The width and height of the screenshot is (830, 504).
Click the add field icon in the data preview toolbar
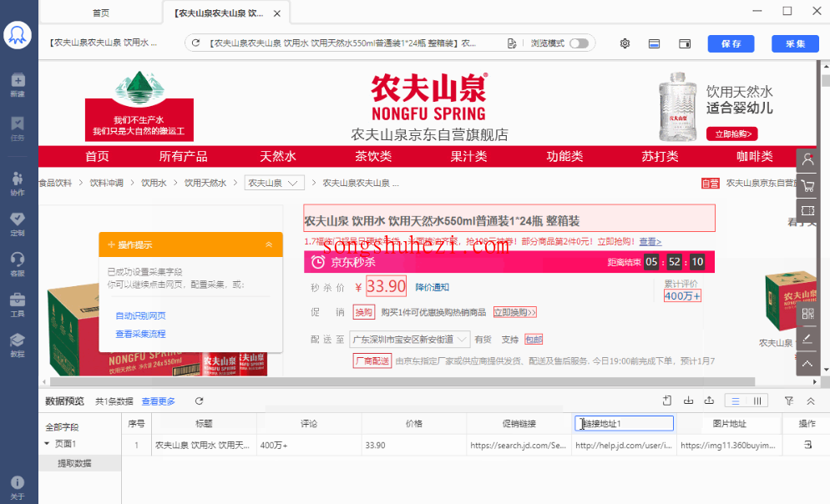[667, 401]
